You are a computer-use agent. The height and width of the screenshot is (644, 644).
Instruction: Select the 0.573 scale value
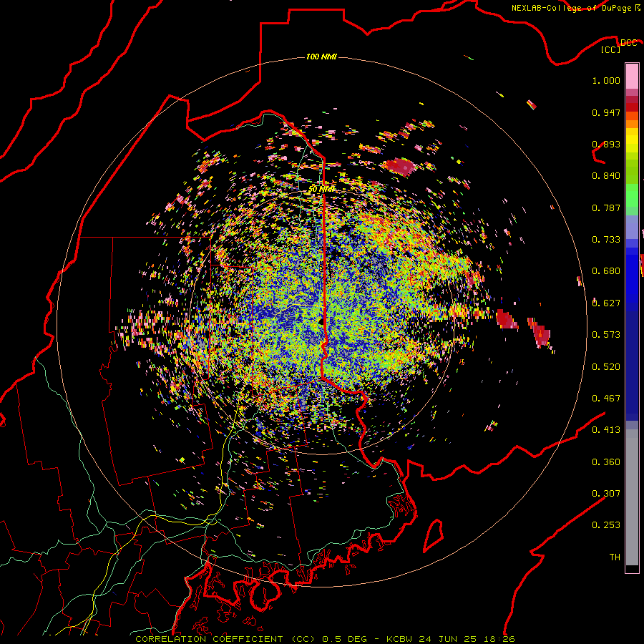click(606, 335)
